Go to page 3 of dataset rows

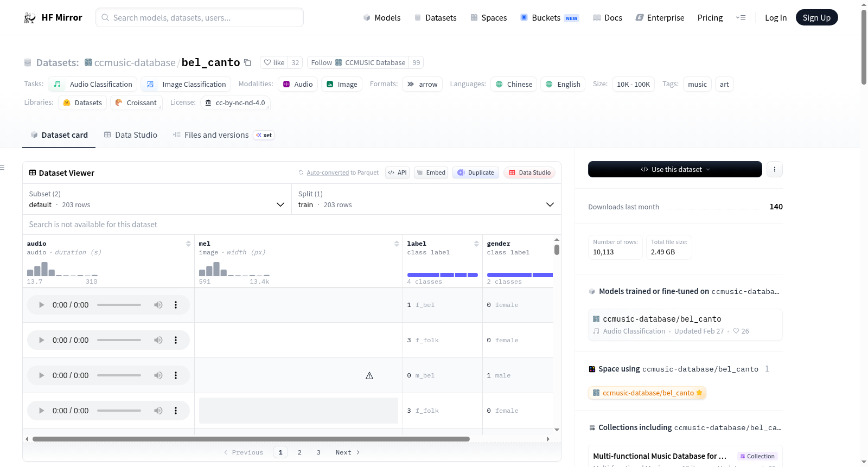(x=318, y=452)
